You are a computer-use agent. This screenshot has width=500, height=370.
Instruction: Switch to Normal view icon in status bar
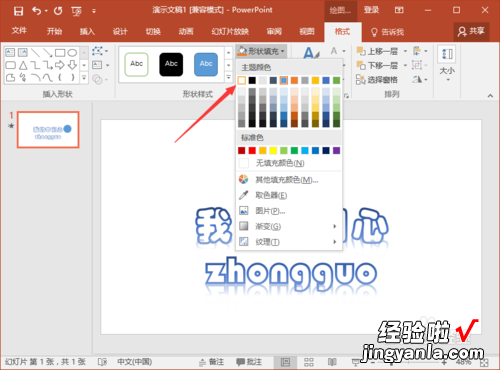pos(285,362)
